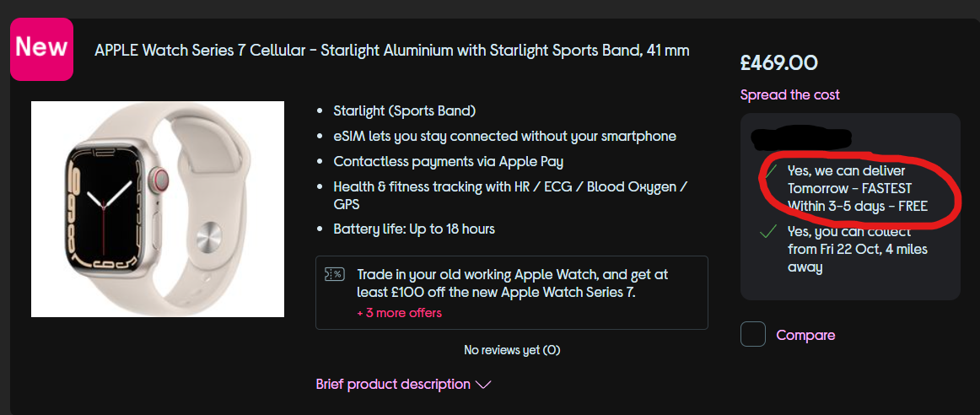This screenshot has height=415, width=980.
Task: Click the green delivery availability checkmark
Action: click(768, 171)
